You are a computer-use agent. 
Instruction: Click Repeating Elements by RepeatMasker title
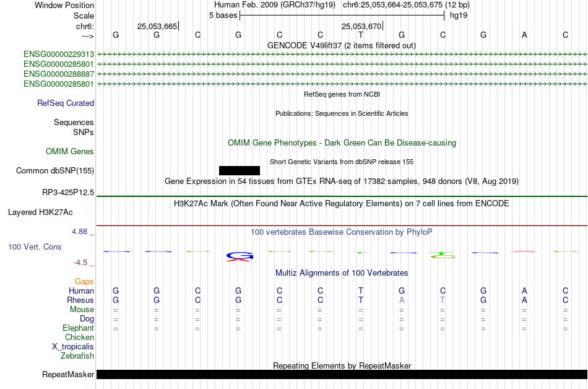(342, 365)
